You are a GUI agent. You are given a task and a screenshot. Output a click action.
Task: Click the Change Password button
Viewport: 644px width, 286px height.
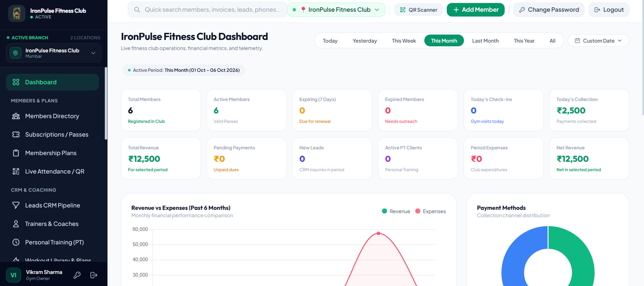coord(549,10)
